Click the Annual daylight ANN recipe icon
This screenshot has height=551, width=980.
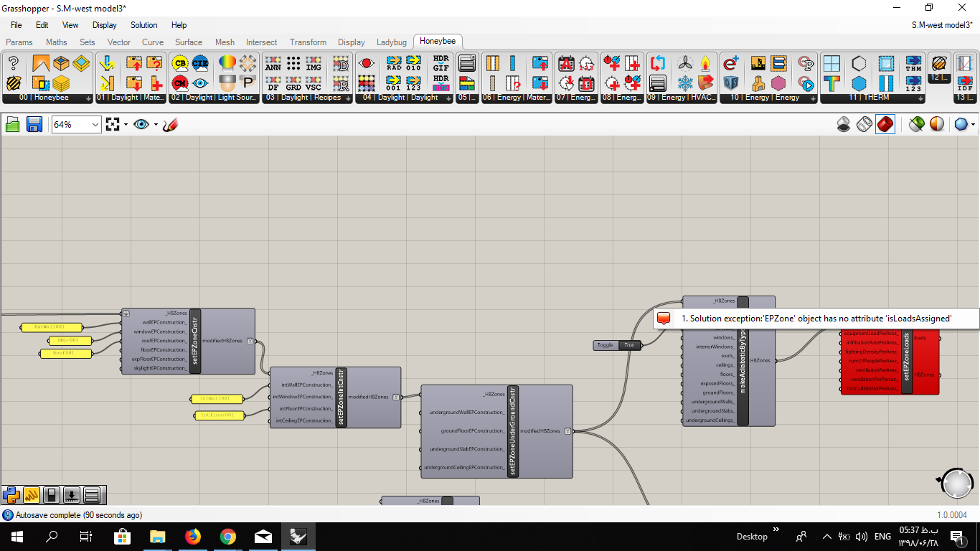(x=273, y=63)
